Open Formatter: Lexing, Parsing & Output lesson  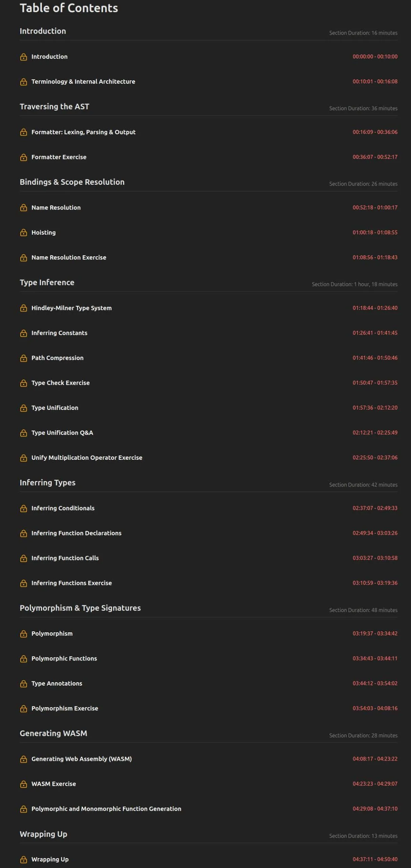83,132
